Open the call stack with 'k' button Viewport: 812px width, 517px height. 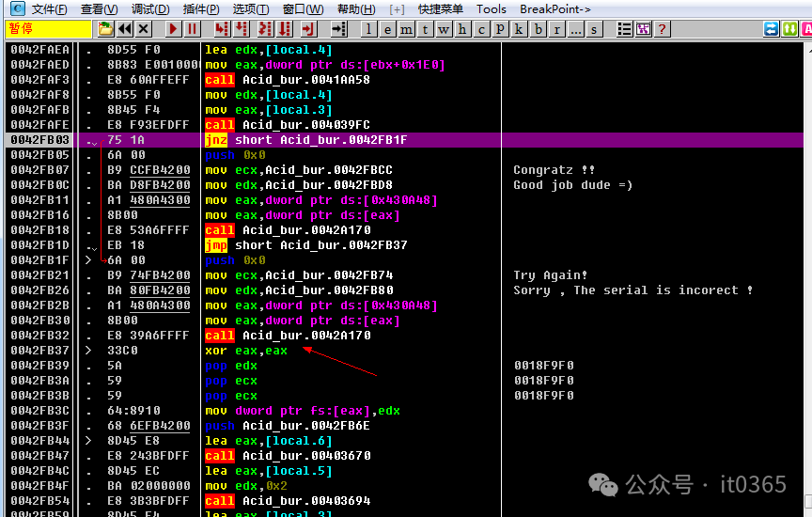pos(519,29)
